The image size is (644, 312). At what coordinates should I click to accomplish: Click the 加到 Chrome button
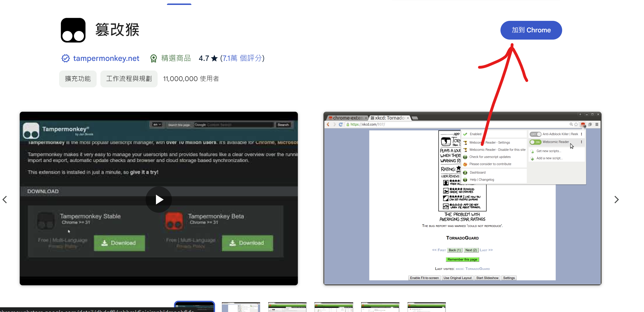[531, 30]
